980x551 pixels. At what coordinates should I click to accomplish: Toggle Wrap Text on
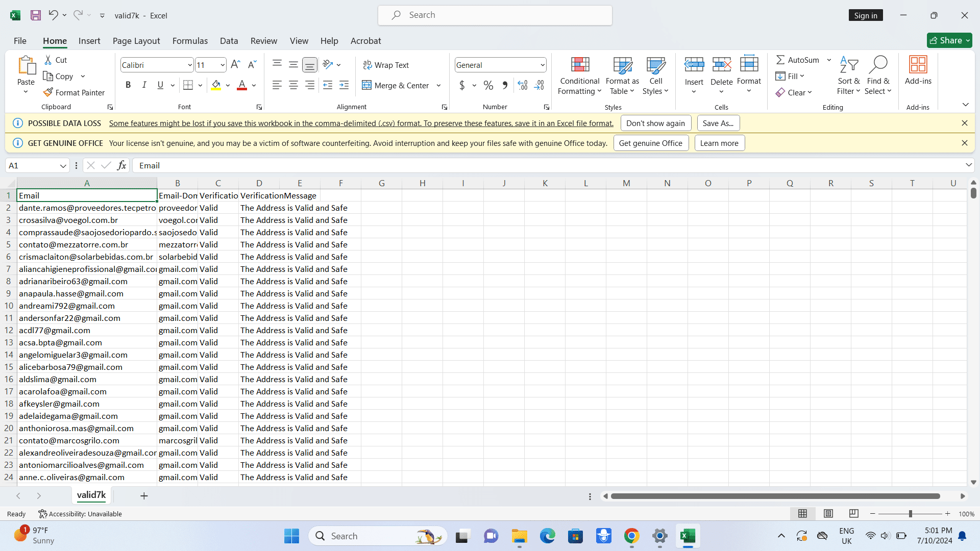(386, 65)
